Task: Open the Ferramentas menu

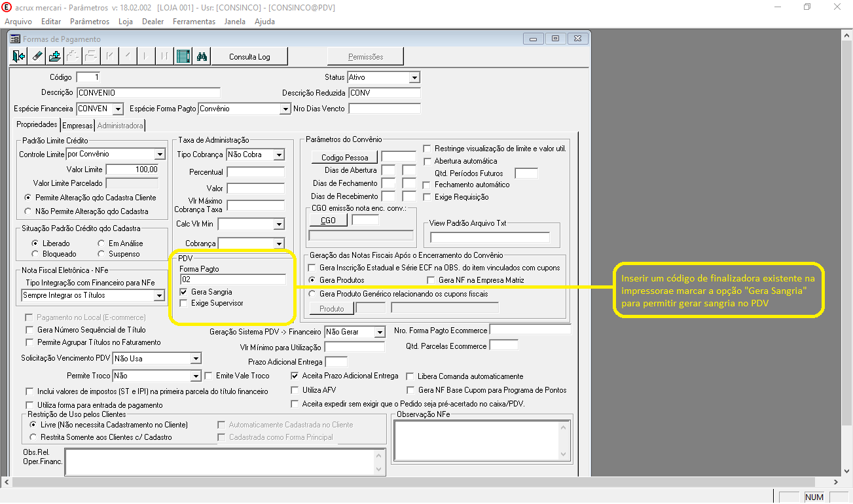Action: (x=194, y=22)
